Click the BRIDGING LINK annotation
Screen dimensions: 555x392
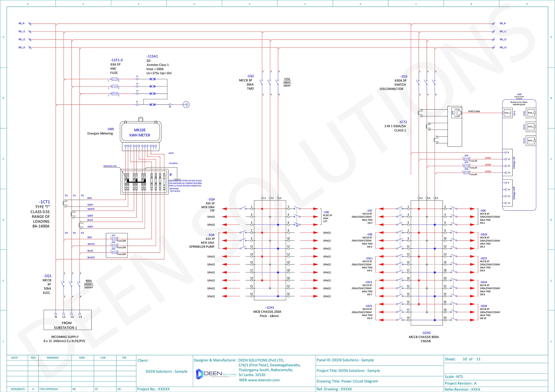coord(110,166)
